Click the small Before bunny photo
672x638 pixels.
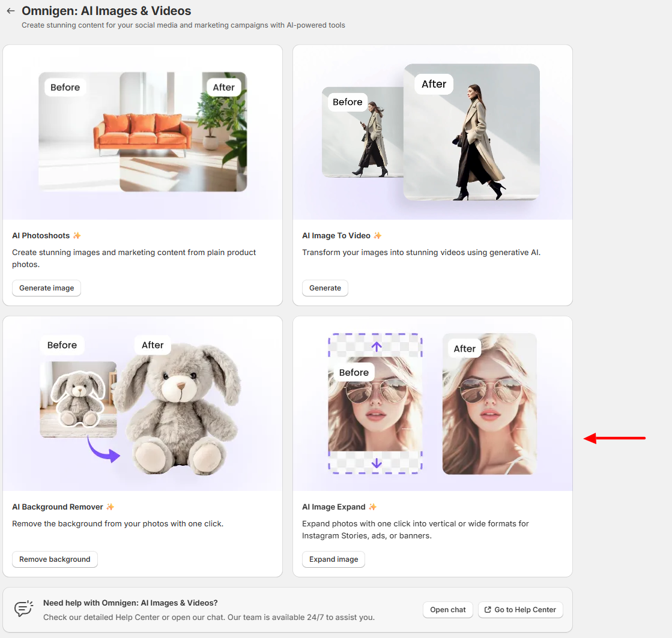[x=79, y=399]
